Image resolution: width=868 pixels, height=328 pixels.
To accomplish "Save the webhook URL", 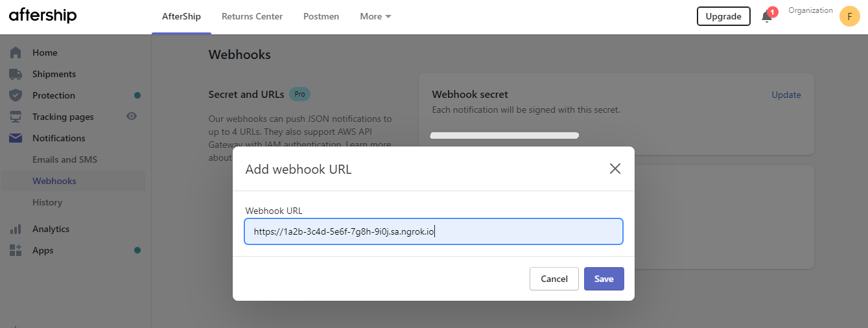I will coord(604,279).
